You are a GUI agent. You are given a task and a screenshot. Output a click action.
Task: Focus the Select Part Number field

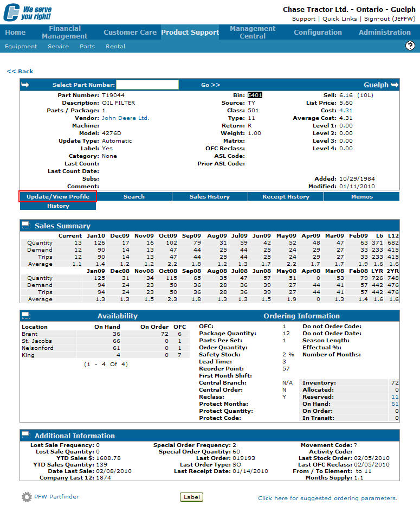pos(147,85)
